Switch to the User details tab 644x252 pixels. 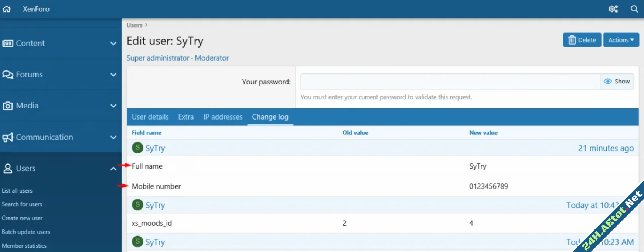coord(150,117)
